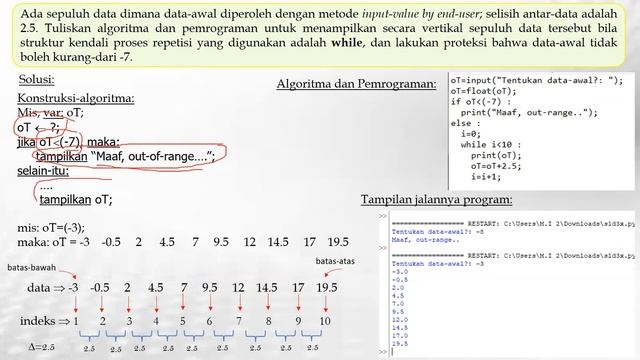The image size is (640, 360).
Task: Click value 19.5 in the "data ⇒" row
Action: [x=327, y=288]
